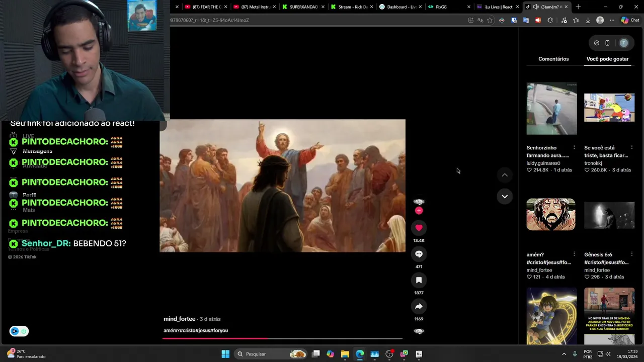Switch to the Comentários tab
The image size is (644, 362).
[553, 59]
